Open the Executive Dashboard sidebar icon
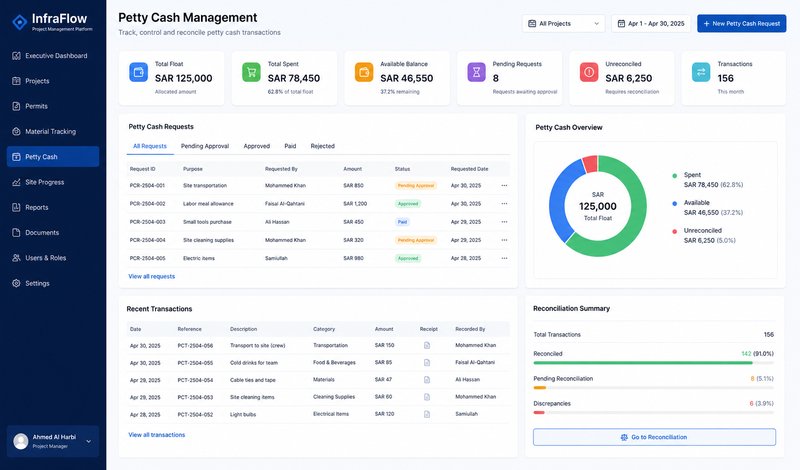This screenshot has width=800, height=470. (x=16, y=56)
